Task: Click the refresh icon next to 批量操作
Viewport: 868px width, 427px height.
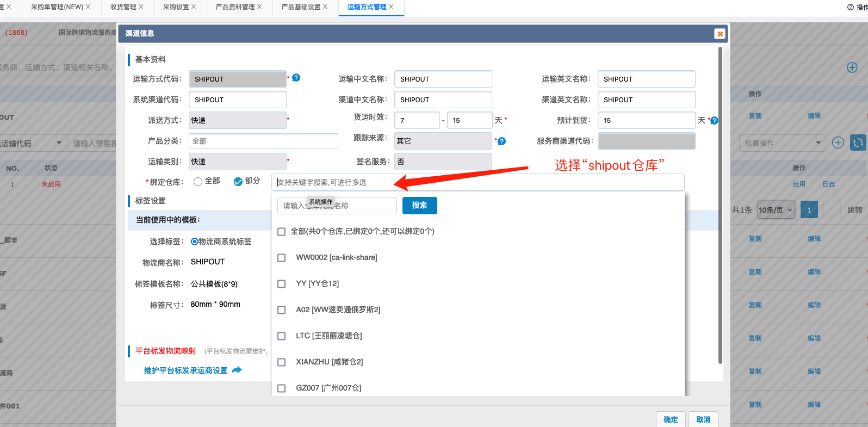Action: click(x=858, y=143)
